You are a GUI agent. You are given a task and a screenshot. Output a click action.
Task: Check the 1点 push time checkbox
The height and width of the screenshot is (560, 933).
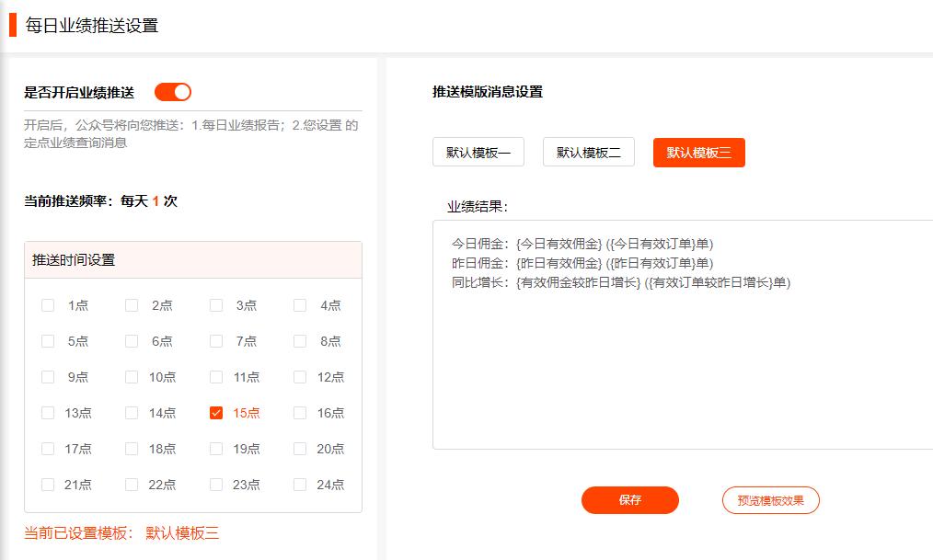point(47,305)
